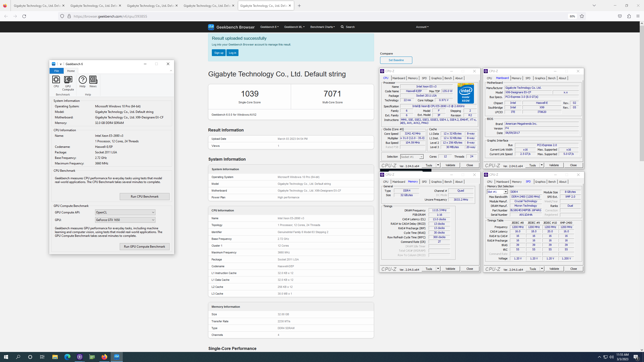Open the Firefox extensions icon
Image resolution: width=644 pixels, height=362 pixels.
629,16
